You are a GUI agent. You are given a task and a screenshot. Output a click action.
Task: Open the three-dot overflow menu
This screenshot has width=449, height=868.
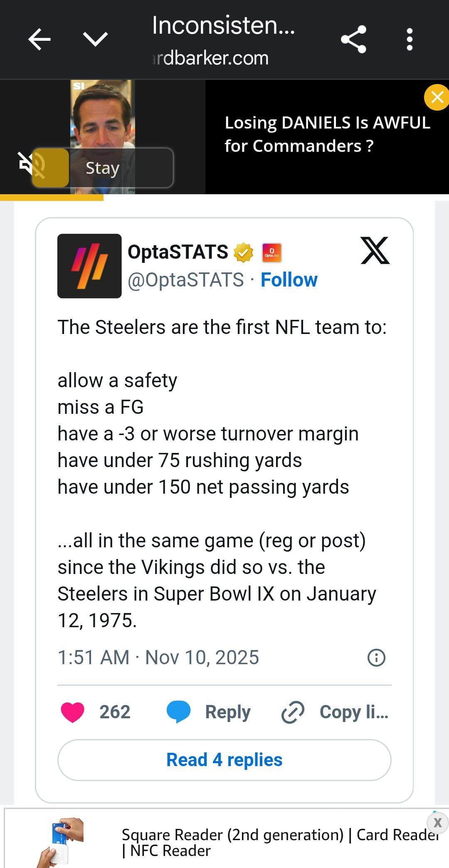pos(410,40)
